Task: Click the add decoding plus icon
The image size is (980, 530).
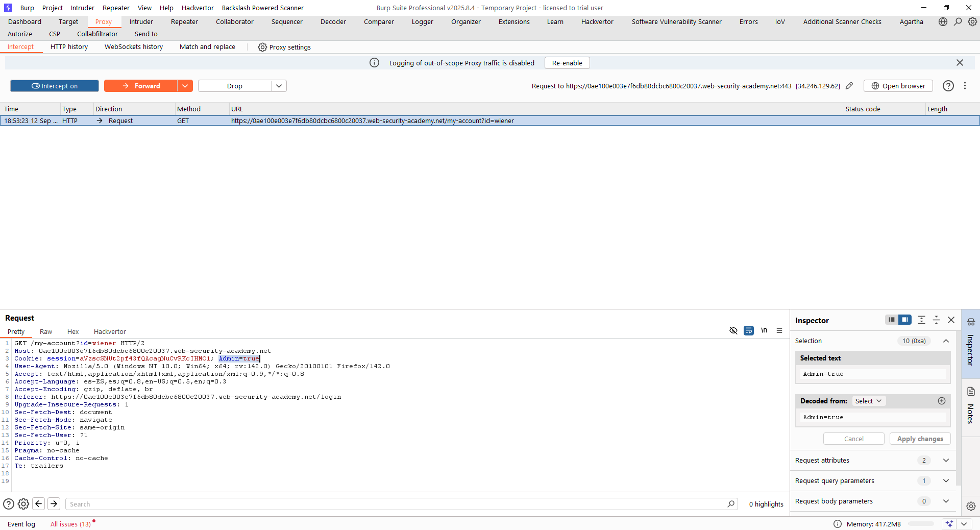Action: point(942,401)
